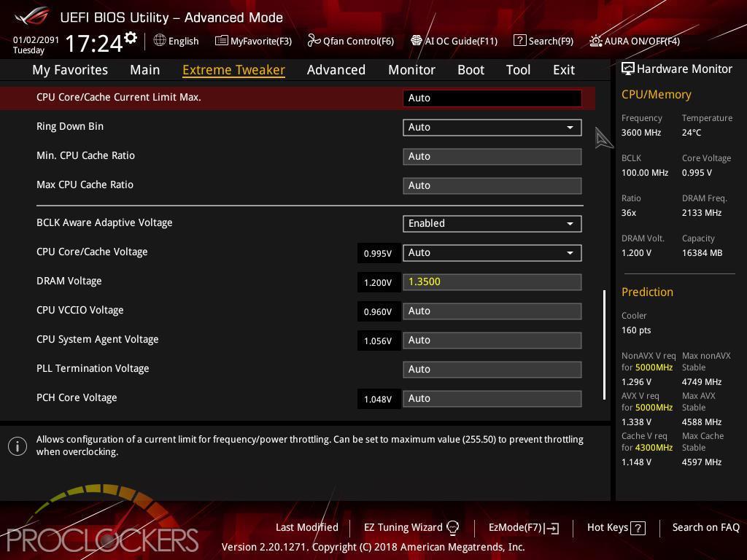This screenshot has height=560, width=747.
Task: Click Min. CPU Cache Ratio field
Action: pyautogui.click(x=492, y=157)
